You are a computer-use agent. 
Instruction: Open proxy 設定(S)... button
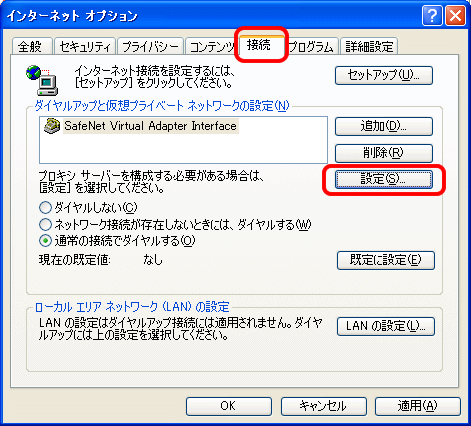coord(384,180)
